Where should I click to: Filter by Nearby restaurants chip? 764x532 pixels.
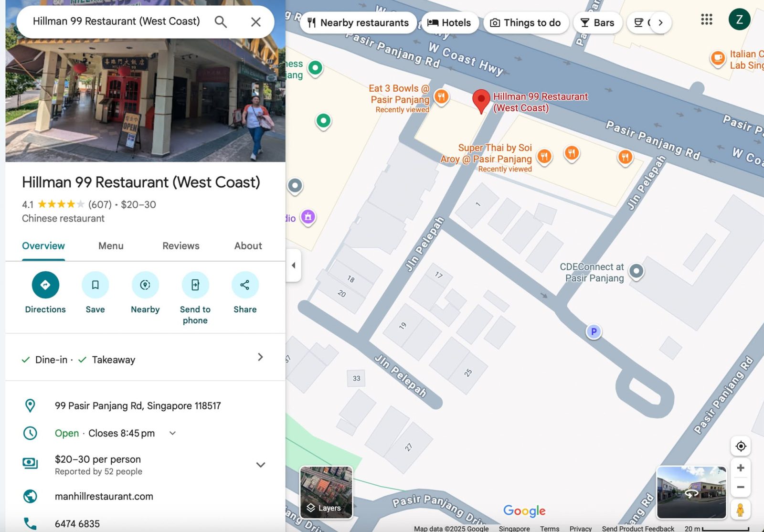coord(358,22)
